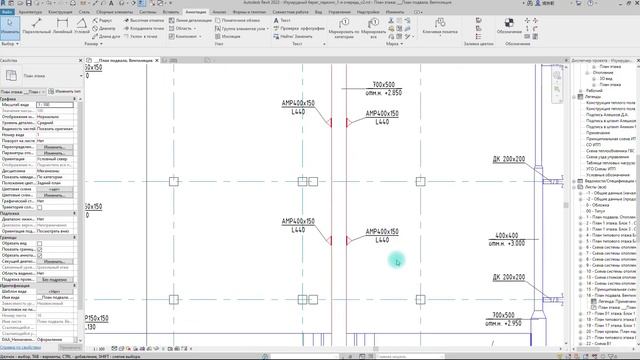Image resolution: width=640 pixels, height=360 pixels.
Task: Toggle the Обрезать вид checkbox
Action: tap(40, 243)
